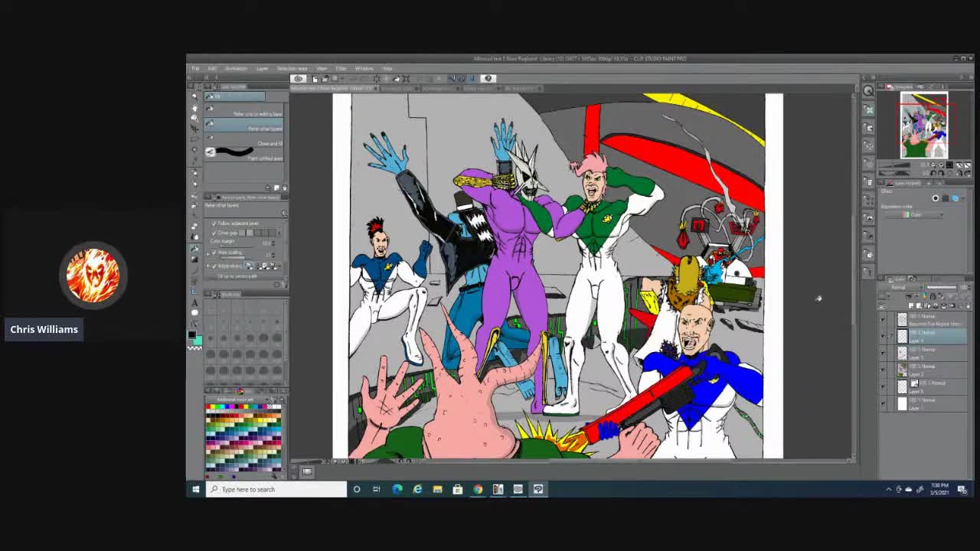The height and width of the screenshot is (551, 980).
Task: Toggle Close gap checkbox
Action: 214,233
